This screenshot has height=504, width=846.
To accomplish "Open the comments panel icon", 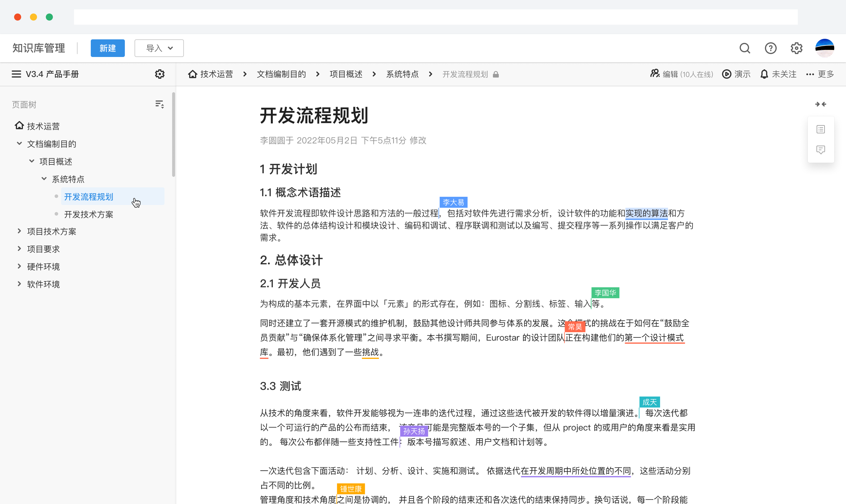I will click(821, 149).
